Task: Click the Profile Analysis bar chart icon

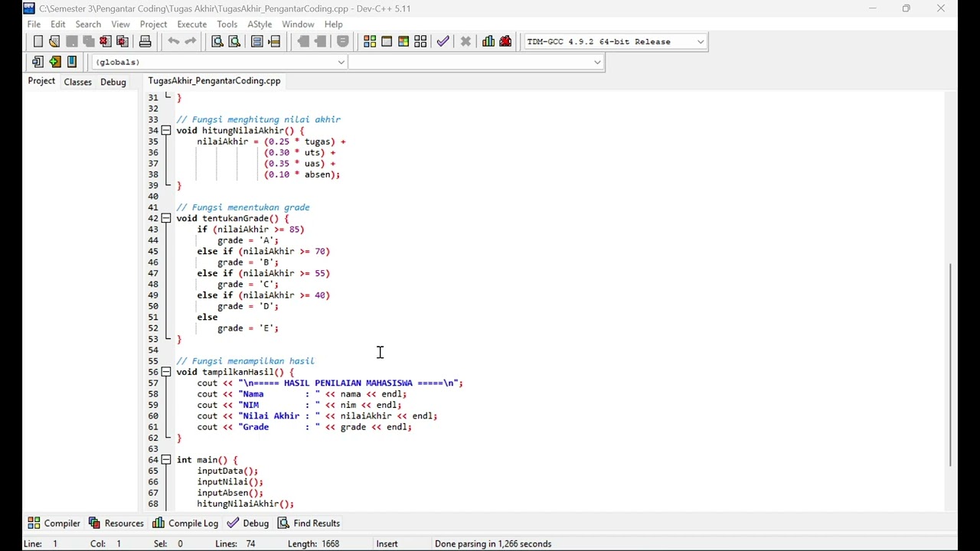Action: 488,41
